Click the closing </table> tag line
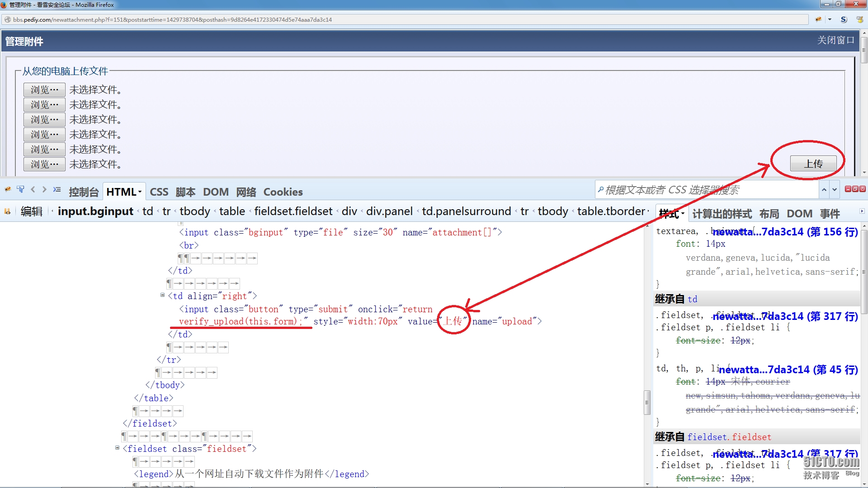Screen dimensions: 868x488 (x=154, y=398)
